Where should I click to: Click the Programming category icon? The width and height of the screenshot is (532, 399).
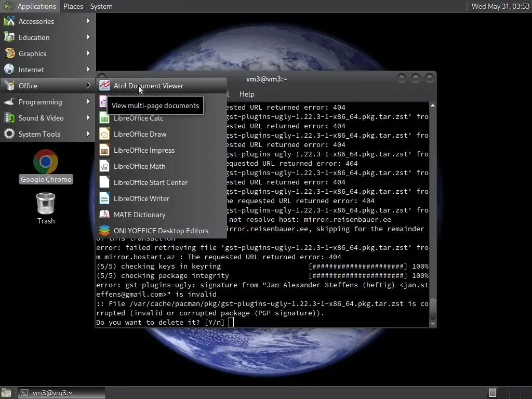pyautogui.click(x=9, y=102)
